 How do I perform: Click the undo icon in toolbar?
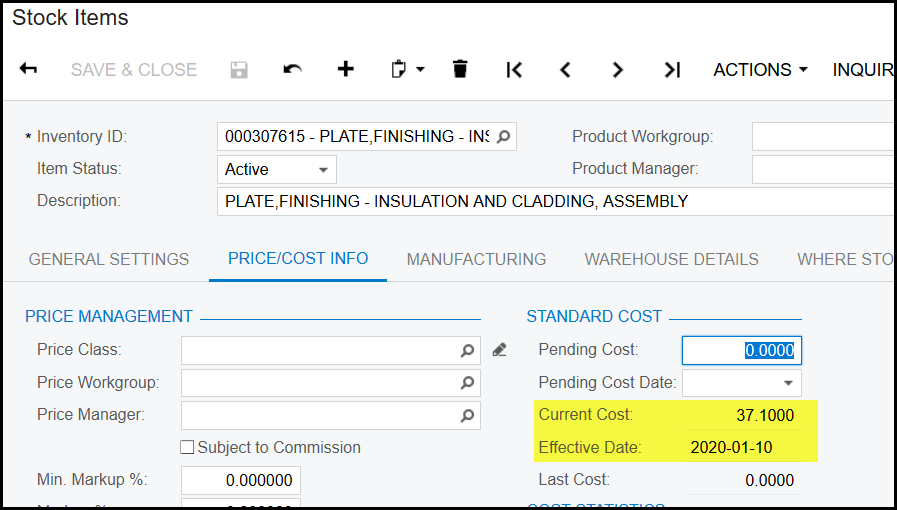292,69
